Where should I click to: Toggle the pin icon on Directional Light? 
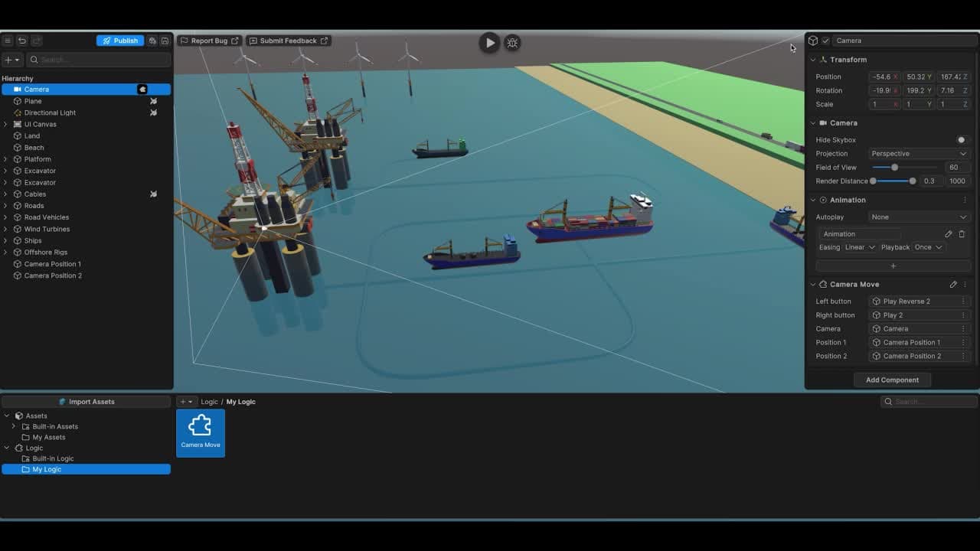153,112
